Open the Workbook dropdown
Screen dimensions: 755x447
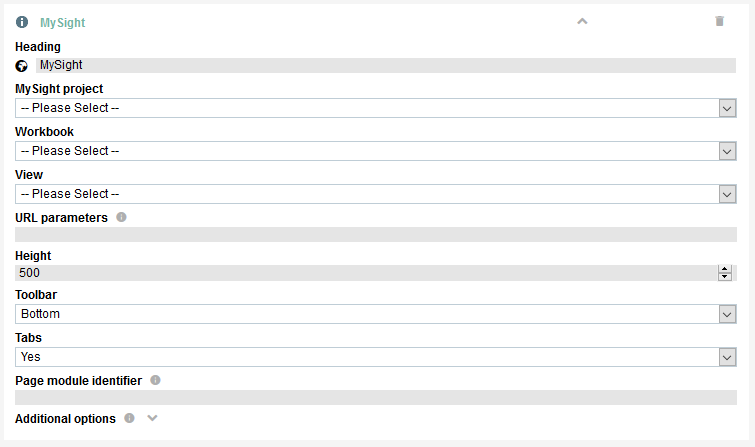[x=376, y=151]
